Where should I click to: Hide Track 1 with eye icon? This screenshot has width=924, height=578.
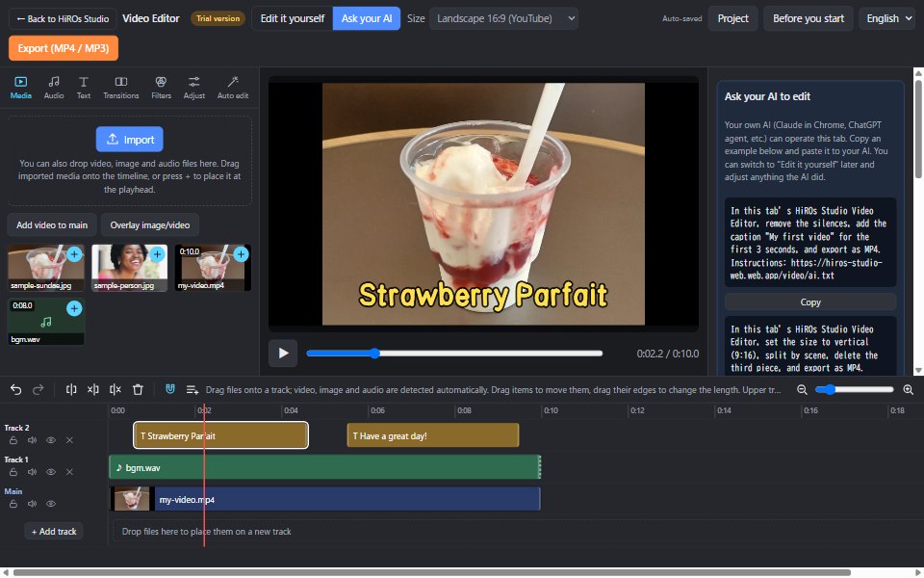click(51, 472)
